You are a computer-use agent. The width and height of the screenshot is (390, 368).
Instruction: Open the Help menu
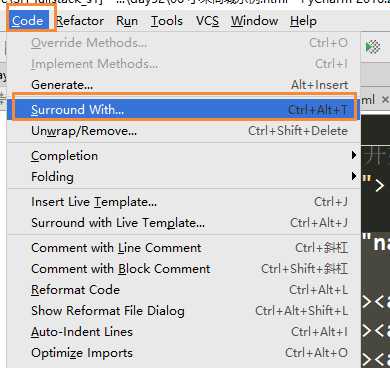303,21
